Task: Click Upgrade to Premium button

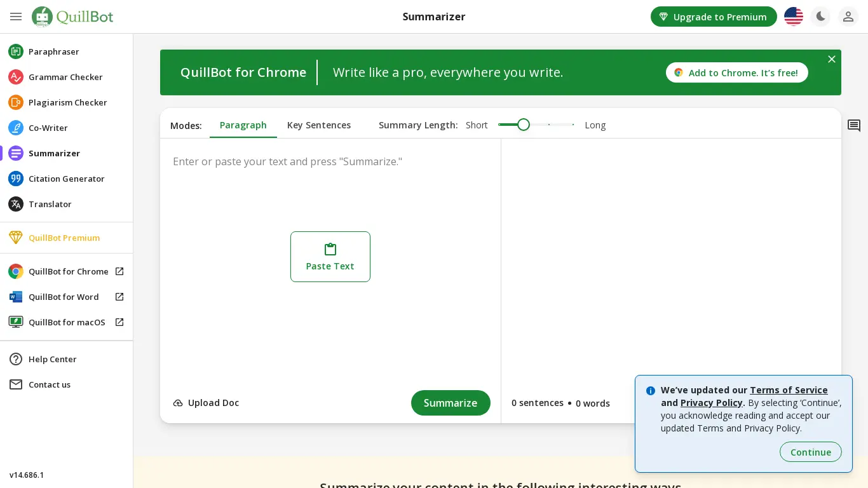Action: (714, 17)
